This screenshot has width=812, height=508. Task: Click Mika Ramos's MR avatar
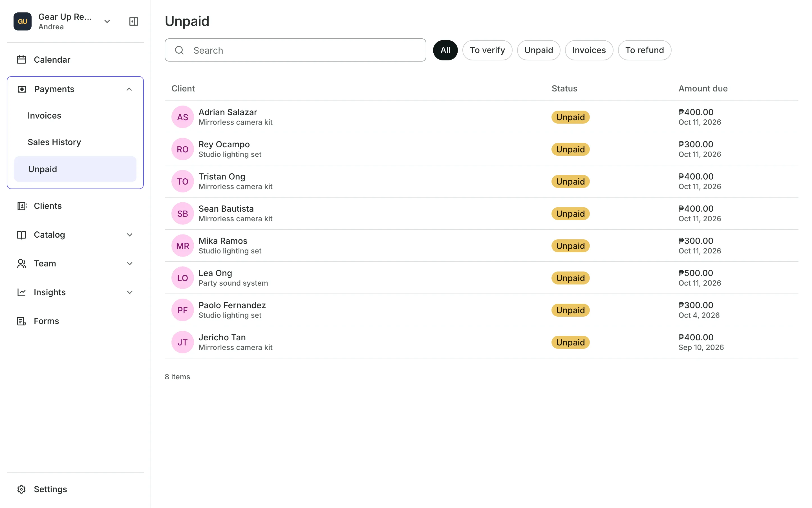coord(182,246)
